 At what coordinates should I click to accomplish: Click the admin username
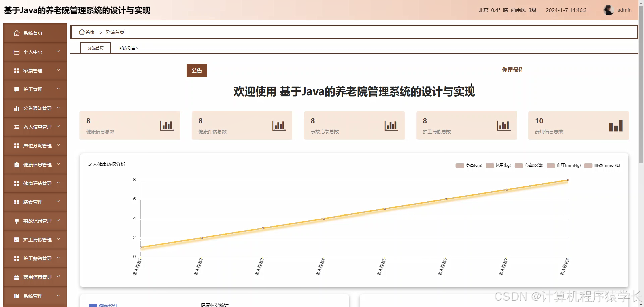coord(624,10)
